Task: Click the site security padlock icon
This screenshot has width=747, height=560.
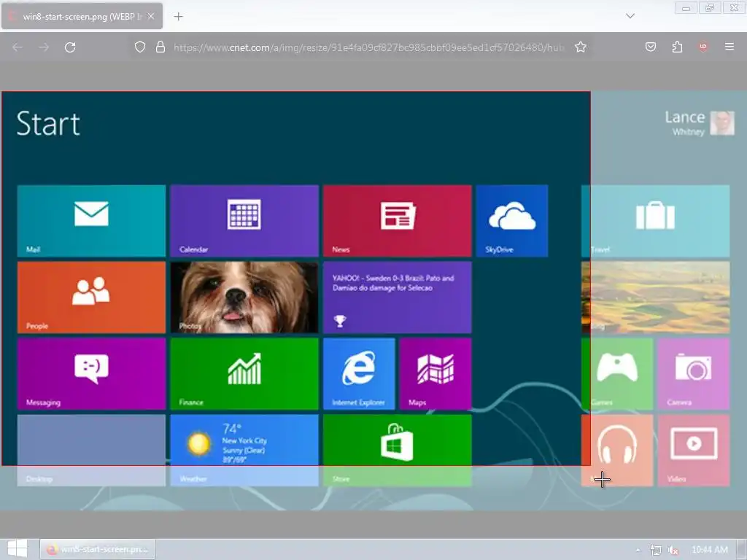Action: 160,47
